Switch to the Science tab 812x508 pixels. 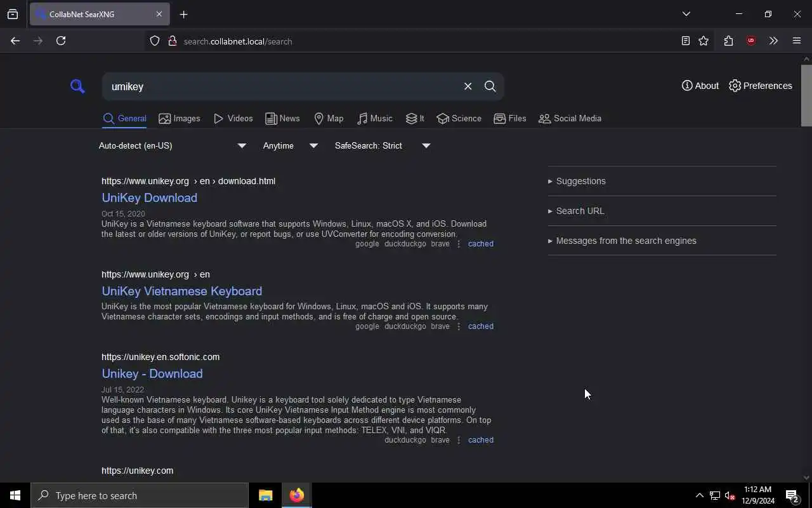tap(459, 119)
